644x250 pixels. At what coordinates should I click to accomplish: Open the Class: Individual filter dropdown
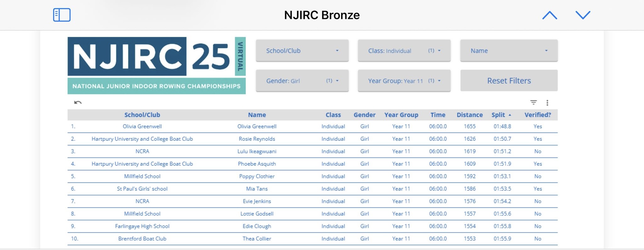pos(404,51)
